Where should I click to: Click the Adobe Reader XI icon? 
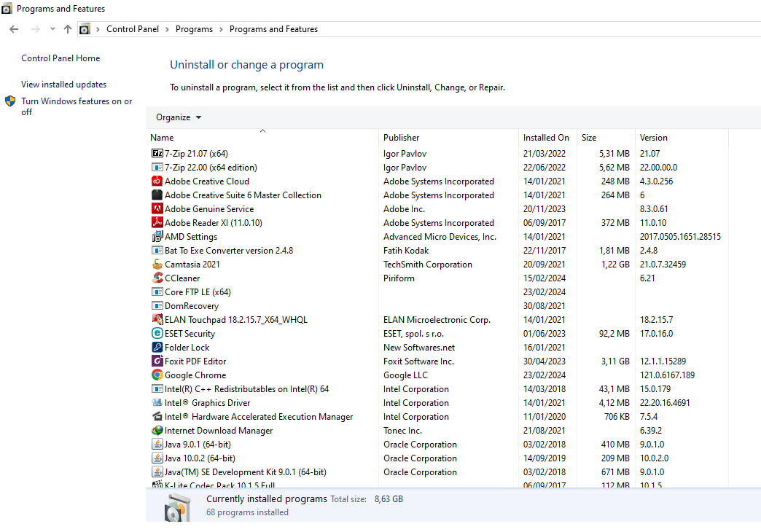coord(157,223)
